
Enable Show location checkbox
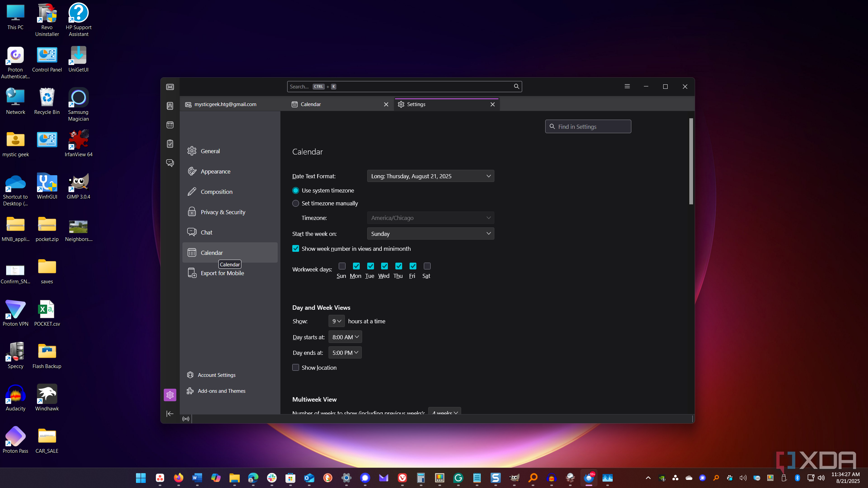(296, 368)
